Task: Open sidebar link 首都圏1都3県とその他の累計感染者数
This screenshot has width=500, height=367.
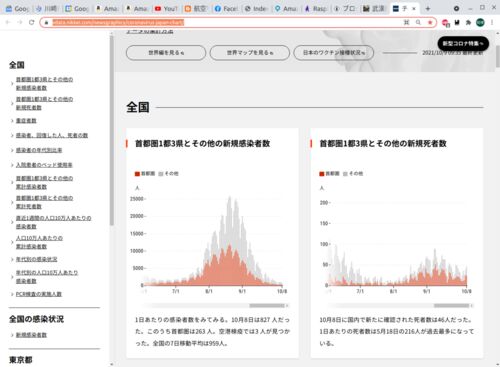Action: click(x=44, y=182)
